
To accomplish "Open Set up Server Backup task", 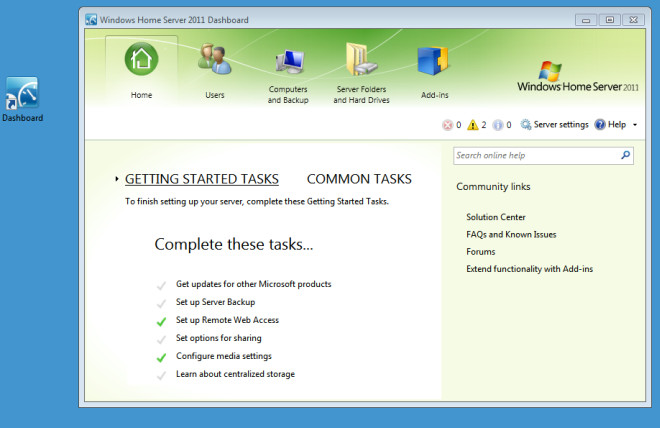I will click(x=216, y=302).
